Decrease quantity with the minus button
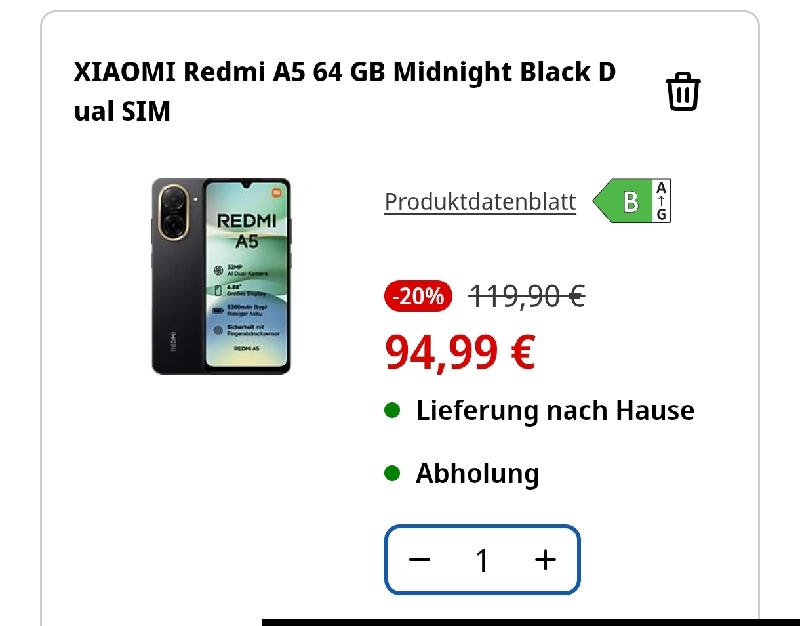This screenshot has height=626, width=800. click(419, 560)
